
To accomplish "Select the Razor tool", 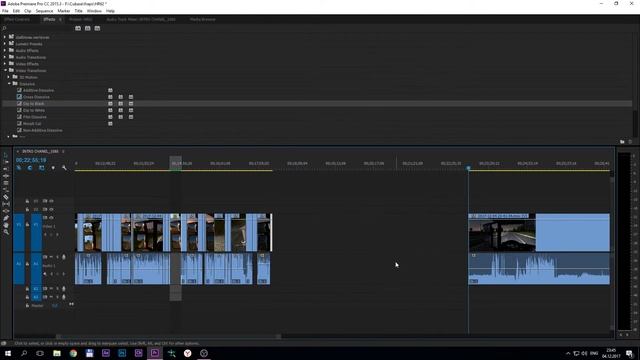I will pos(6,197).
